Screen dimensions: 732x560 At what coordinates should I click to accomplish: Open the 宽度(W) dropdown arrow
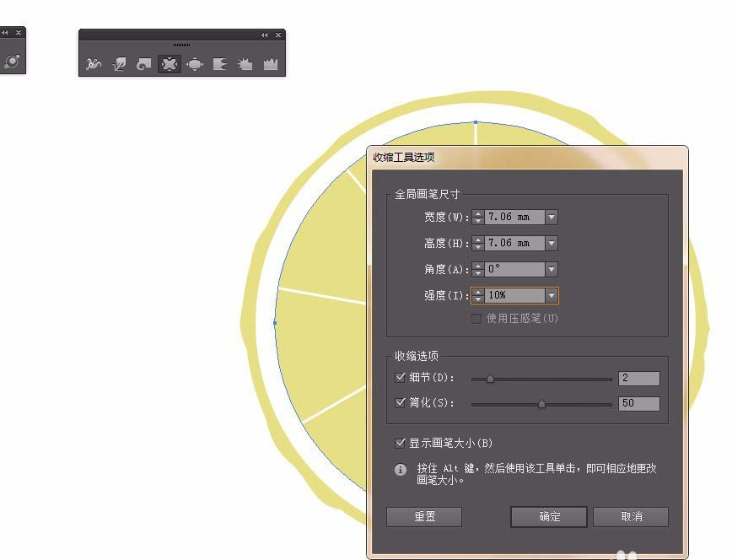click(x=552, y=218)
